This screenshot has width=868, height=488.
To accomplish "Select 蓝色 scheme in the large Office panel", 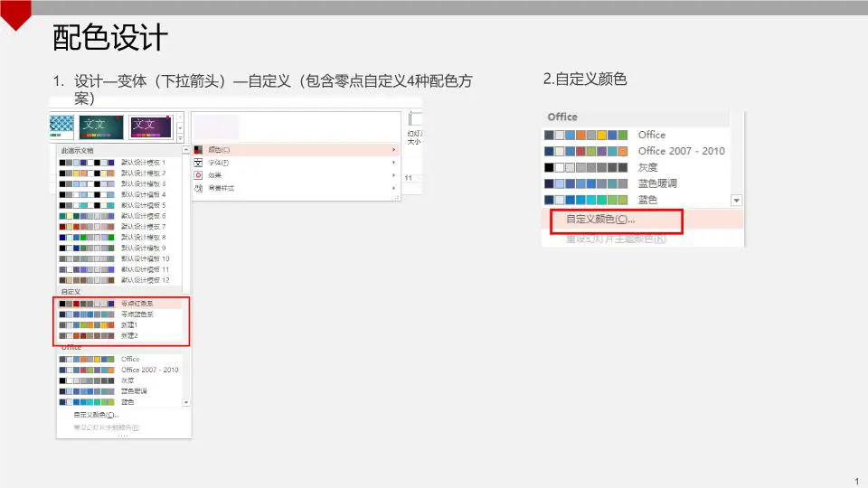I will [636, 200].
